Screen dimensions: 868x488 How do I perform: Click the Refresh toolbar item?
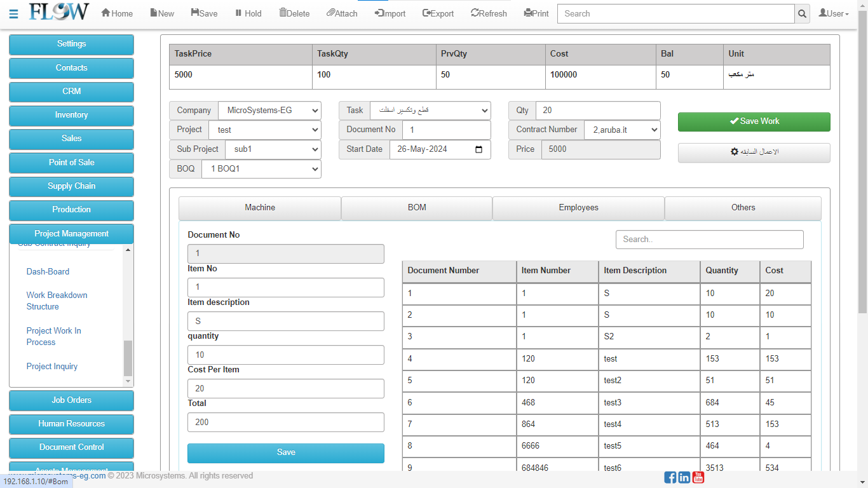coord(489,13)
